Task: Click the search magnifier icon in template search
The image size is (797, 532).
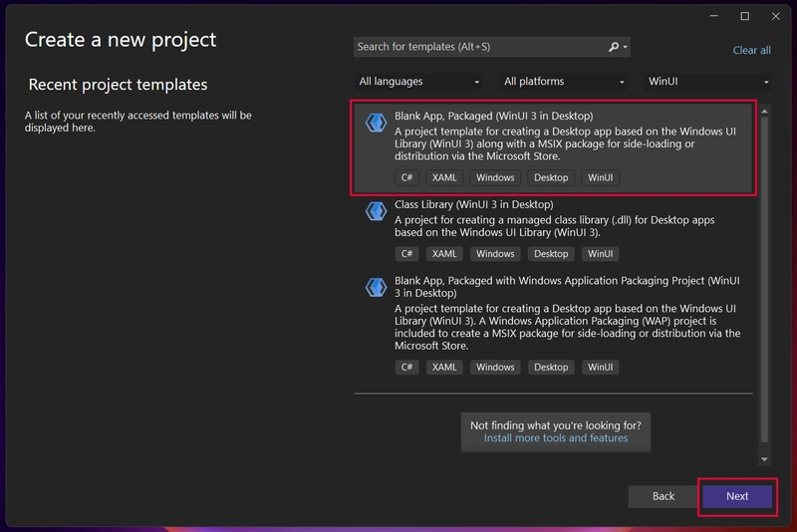Action: click(x=614, y=47)
